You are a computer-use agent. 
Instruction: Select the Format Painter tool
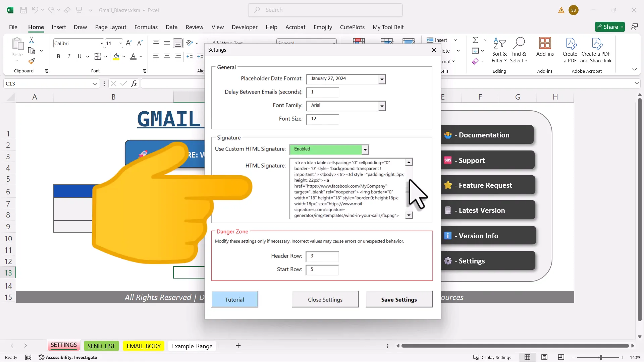(32, 61)
